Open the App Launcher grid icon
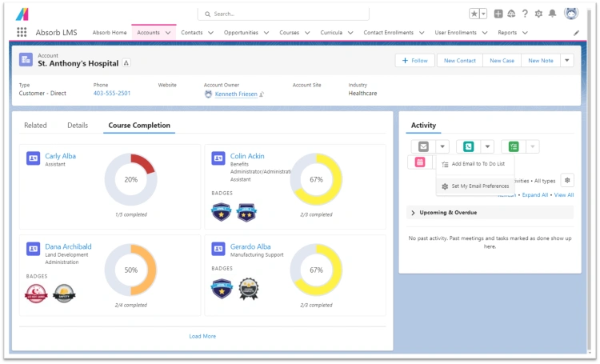Image resolution: width=600 pixels, height=364 pixels. point(22,33)
